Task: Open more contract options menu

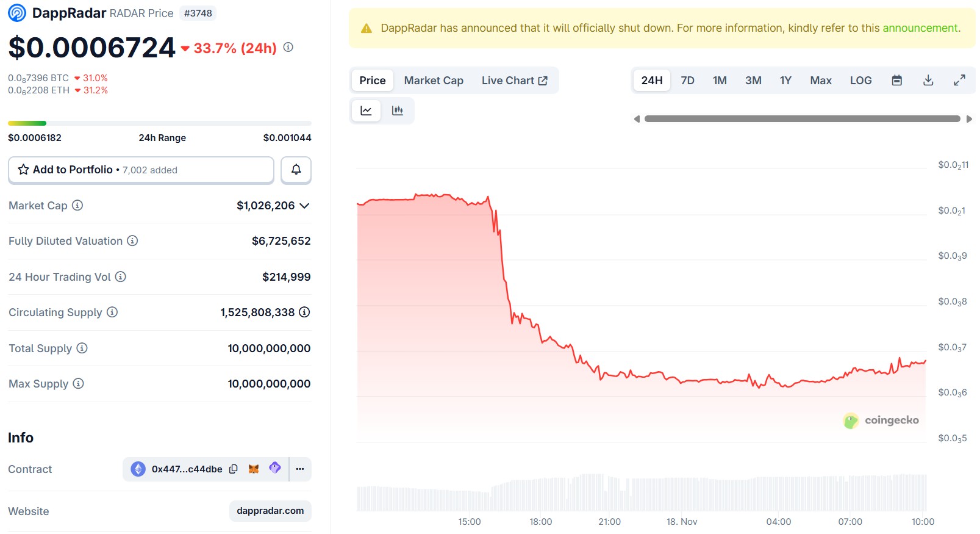Action: point(300,469)
